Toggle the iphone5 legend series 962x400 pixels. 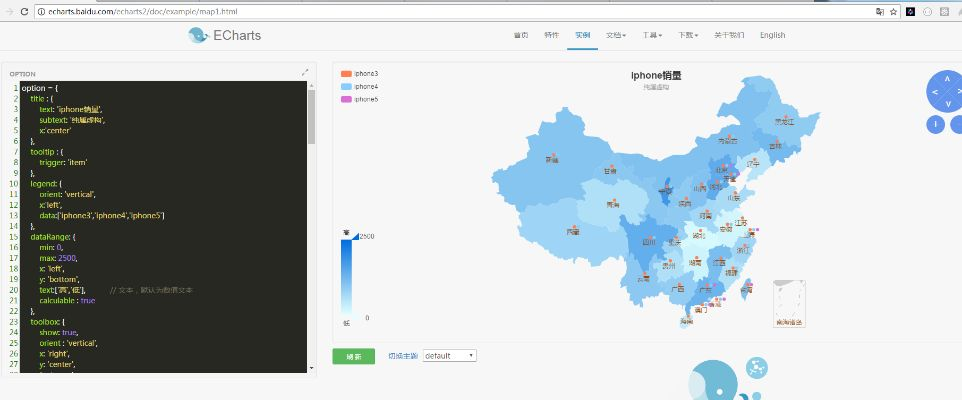[360, 99]
